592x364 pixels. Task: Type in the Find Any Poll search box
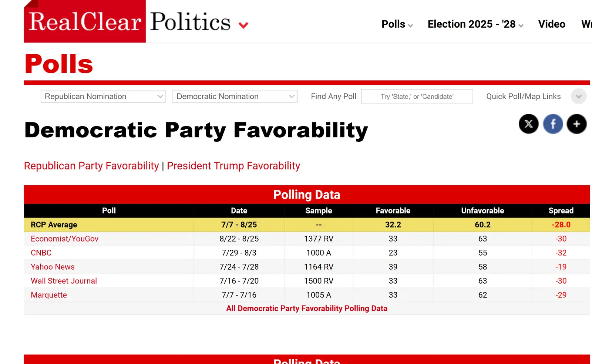[x=417, y=97]
